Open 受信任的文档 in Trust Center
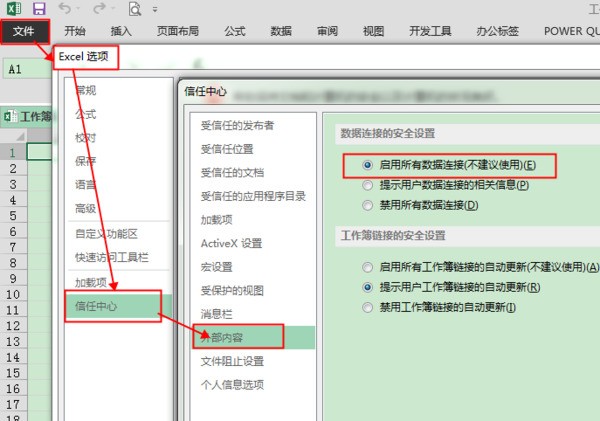600x421 pixels. pyautogui.click(x=232, y=173)
